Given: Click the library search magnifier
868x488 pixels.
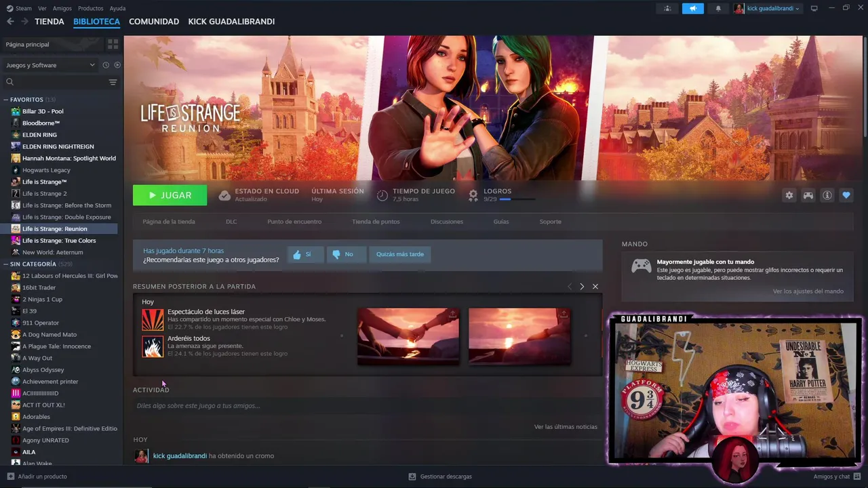Looking at the screenshot, I should pyautogui.click(x=10, y=82).
